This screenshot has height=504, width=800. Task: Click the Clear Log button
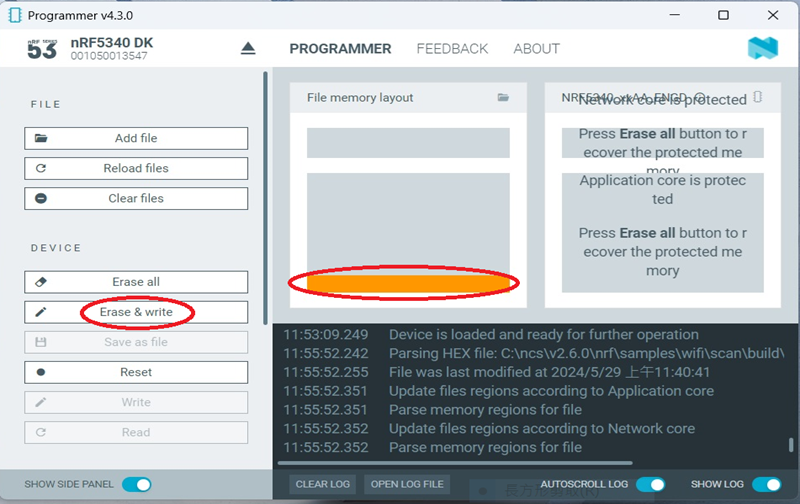tap(323, 485)
